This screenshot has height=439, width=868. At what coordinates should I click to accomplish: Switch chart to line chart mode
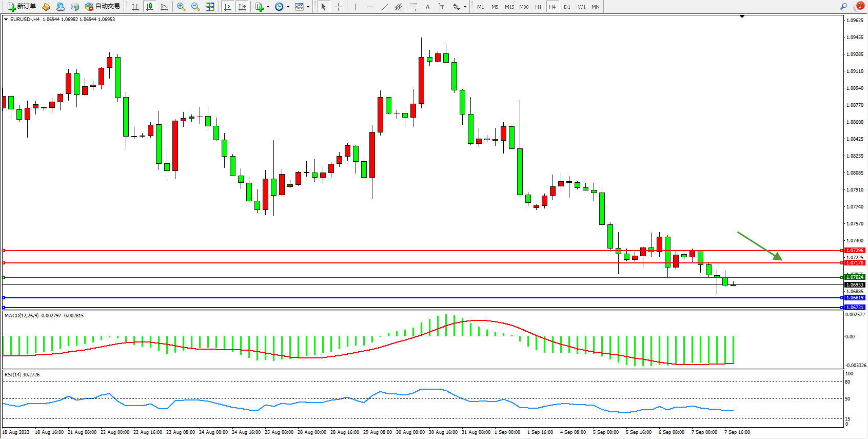[x=164, y=7]
